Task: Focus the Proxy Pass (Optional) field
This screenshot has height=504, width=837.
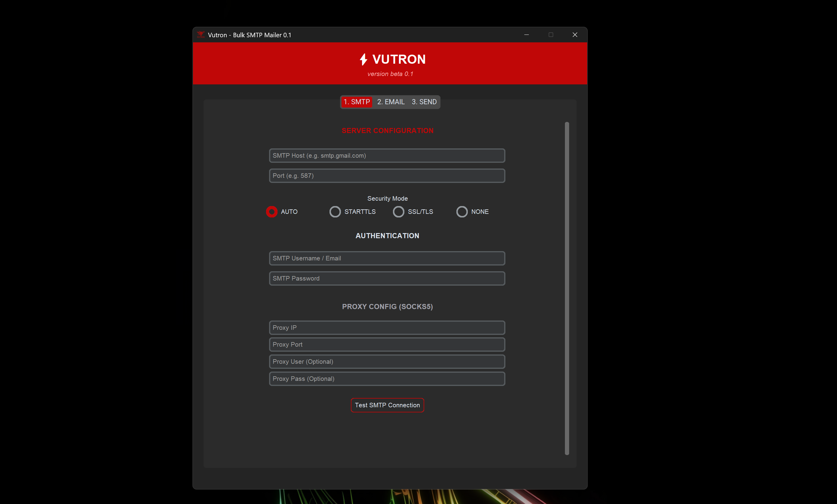Action: pos(387,378)
